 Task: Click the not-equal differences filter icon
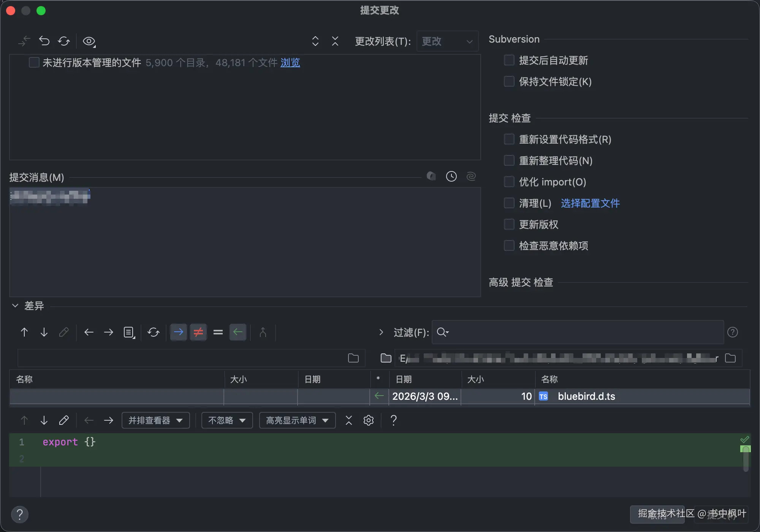198,332
